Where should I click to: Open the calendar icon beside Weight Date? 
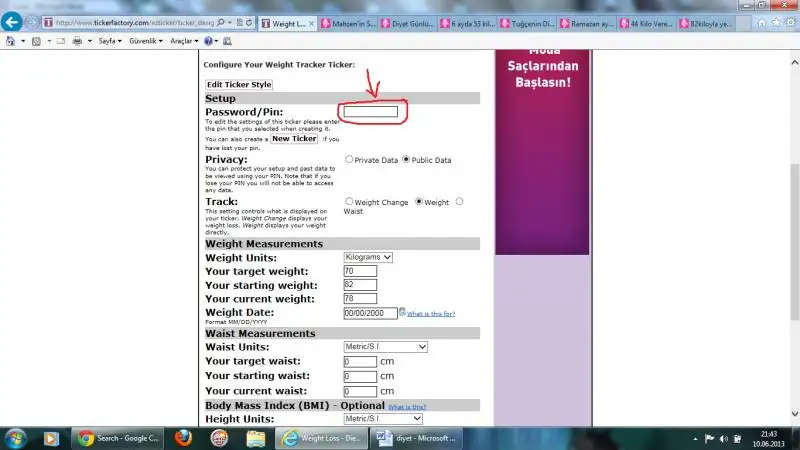[402, 312]
